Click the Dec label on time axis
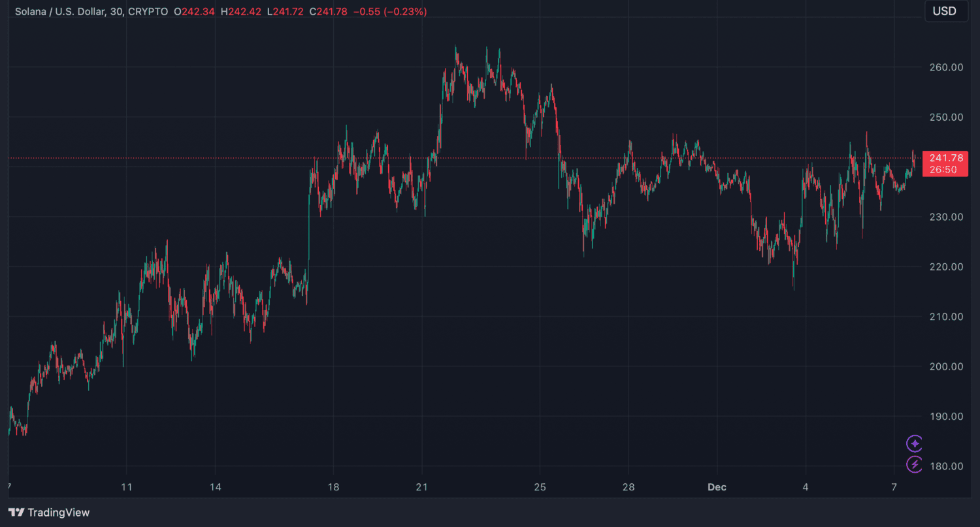980x527 pixels. pos(717,487)
